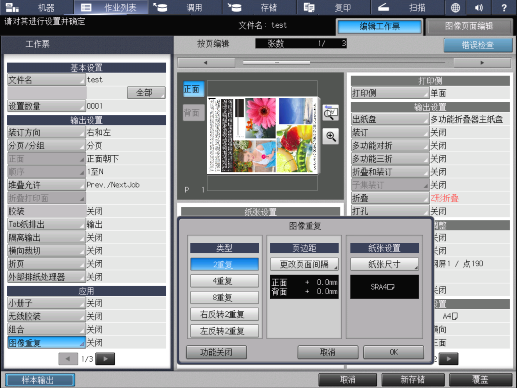Open 折叠 fold setting showing Z形折叠
The width and height of the screenshot is (517, 388).
pos(390,198)
